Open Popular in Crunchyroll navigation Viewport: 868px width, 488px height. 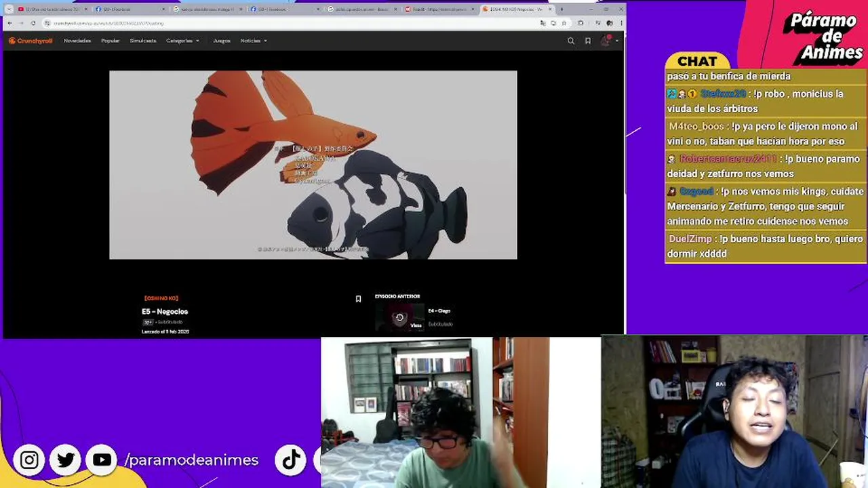point(111,41)
